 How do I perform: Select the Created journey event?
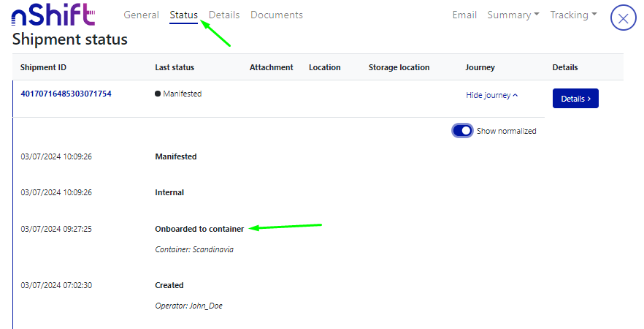[x=169, y=285]
